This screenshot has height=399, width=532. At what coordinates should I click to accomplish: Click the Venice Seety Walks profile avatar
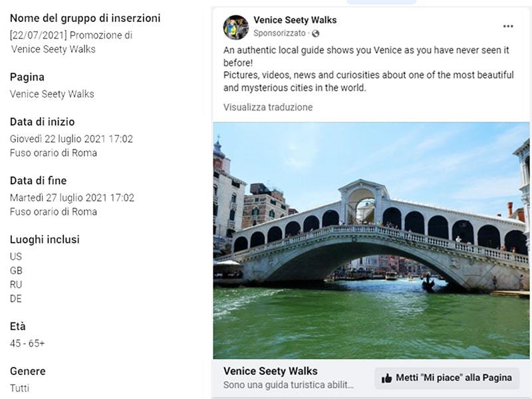coord(236,27)
